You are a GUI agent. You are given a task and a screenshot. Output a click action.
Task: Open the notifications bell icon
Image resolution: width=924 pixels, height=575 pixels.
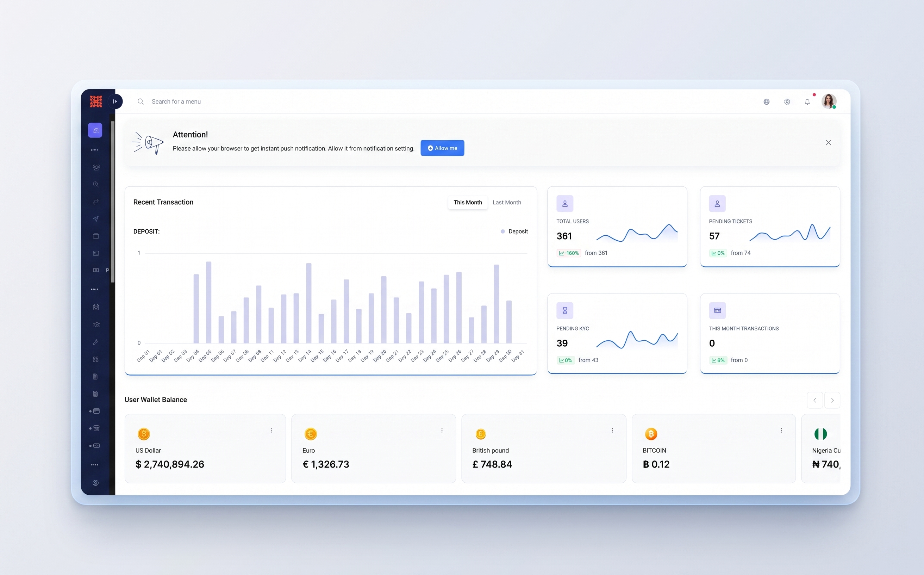click(x=807, y=101)
